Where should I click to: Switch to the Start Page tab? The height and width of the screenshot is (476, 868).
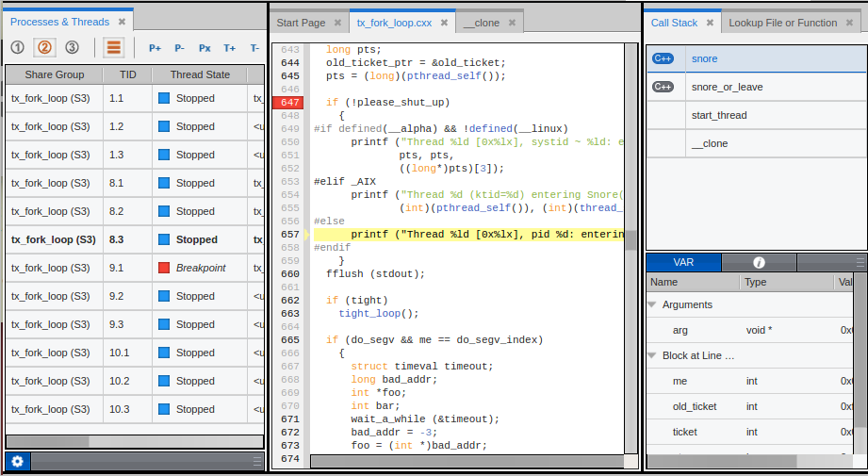click(x=301, y=23)
